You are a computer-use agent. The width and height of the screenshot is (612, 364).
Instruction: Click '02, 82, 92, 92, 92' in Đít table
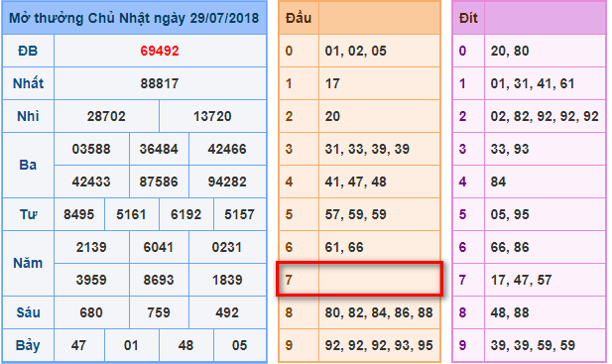(545, 116)
